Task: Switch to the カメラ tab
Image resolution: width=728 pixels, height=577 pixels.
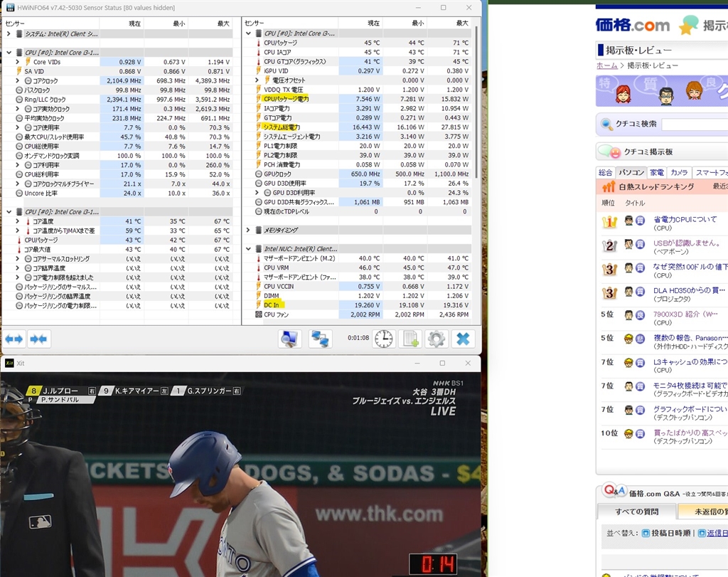Action: coord(679,172)
